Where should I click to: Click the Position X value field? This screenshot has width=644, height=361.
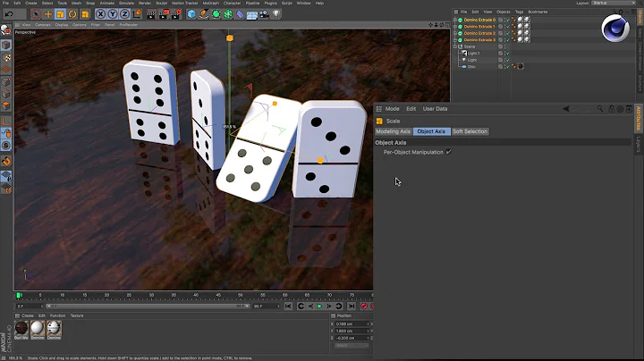[x=352, y=324]
